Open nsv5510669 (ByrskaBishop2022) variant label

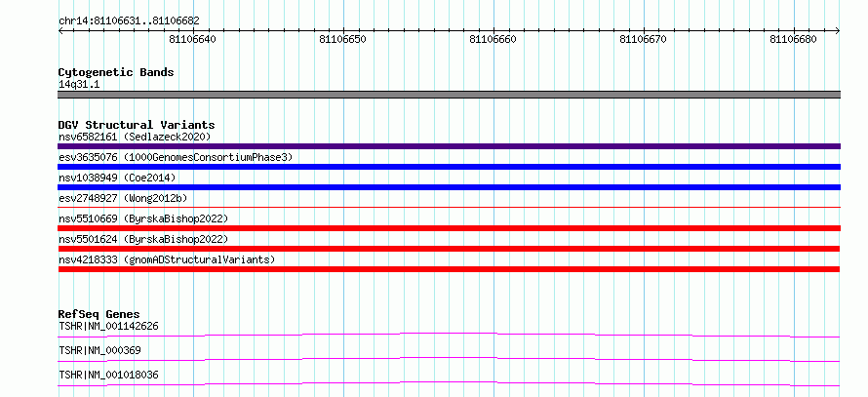142,218
